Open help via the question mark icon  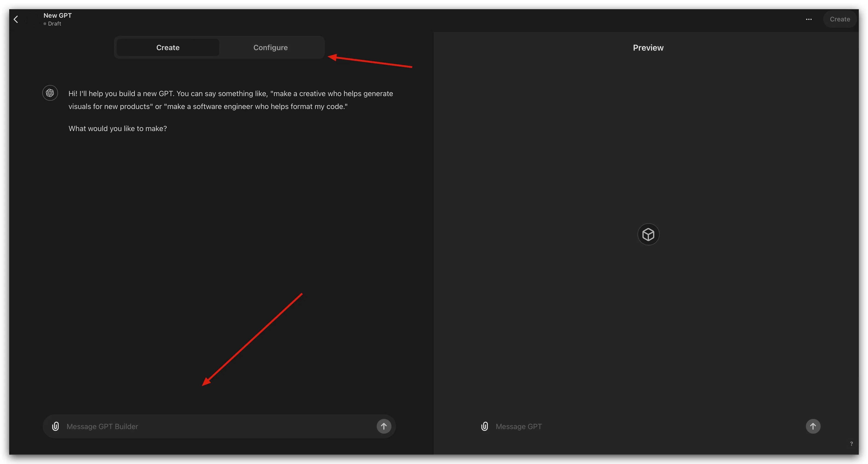click(851, 444)
